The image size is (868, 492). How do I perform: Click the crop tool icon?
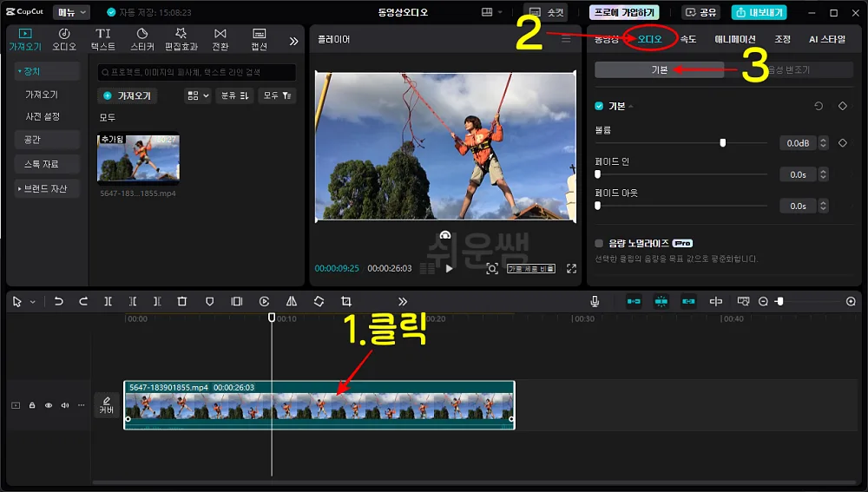pyautogui.click(x=346, y=301)
